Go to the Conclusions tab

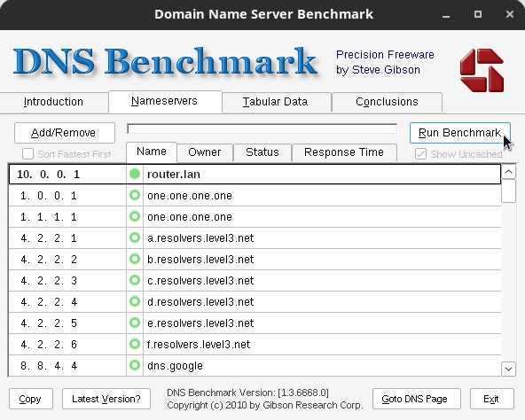[x=387, y=102]
